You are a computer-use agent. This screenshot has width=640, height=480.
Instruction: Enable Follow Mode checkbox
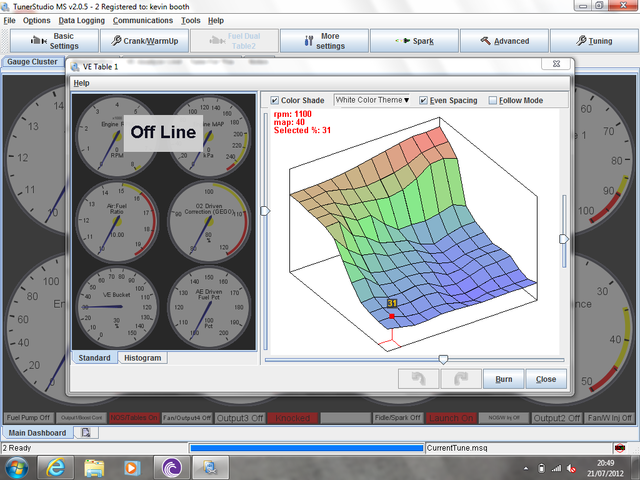click(x=493, y=100)
